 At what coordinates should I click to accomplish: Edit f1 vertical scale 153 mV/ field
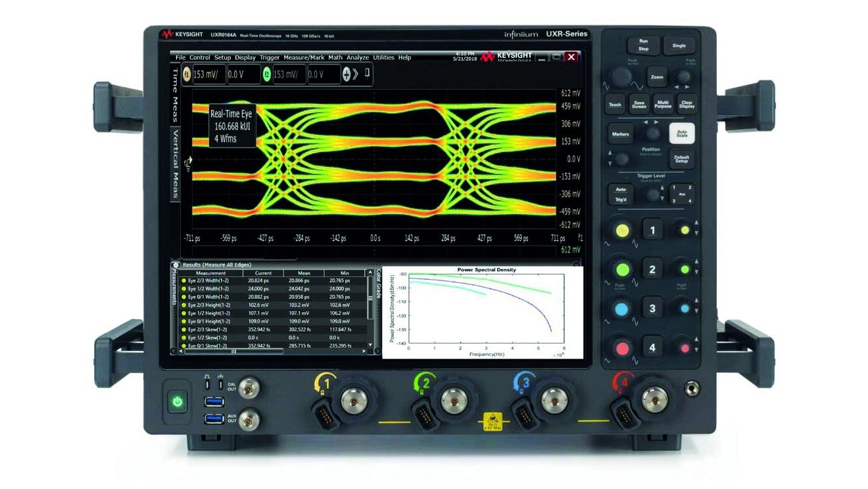(208, 74)
